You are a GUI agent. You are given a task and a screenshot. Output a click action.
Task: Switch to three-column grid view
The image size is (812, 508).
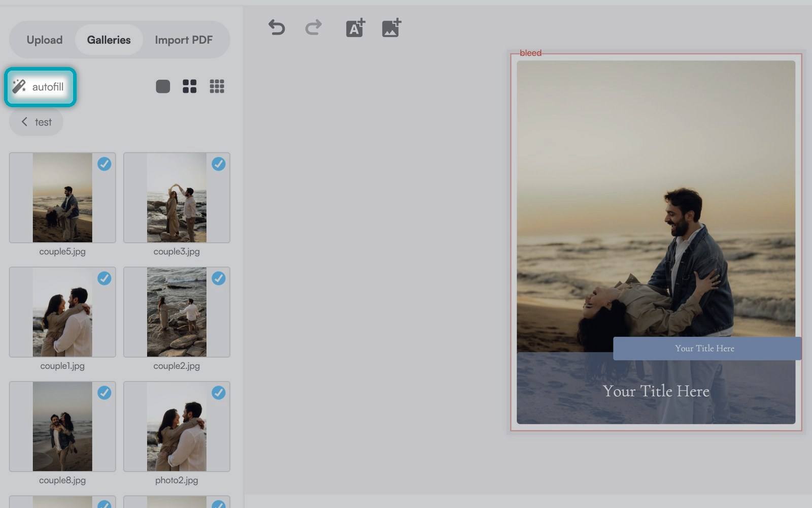point(217,86)
